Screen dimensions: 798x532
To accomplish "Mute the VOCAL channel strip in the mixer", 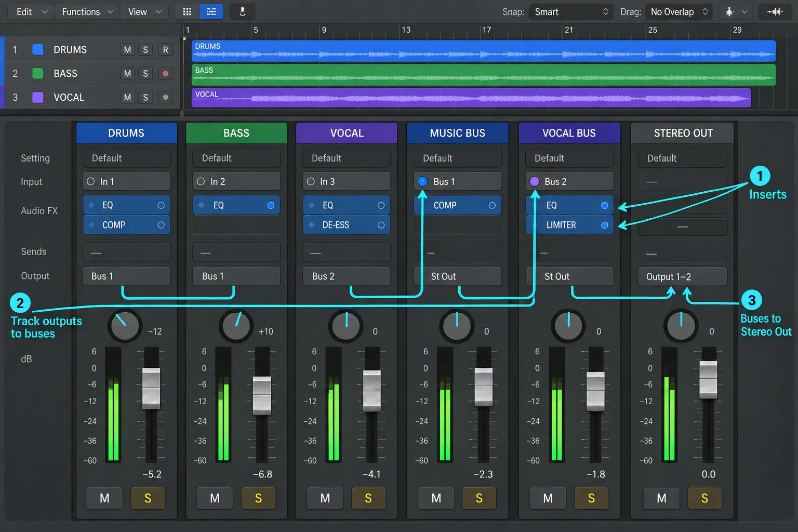I will pos(325,498).
